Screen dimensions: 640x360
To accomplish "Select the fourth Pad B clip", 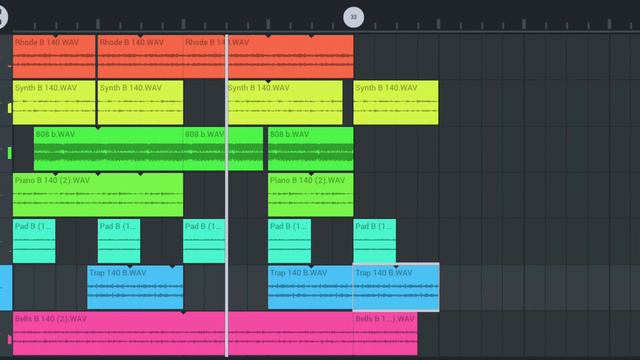I will (x=289, y=241).
